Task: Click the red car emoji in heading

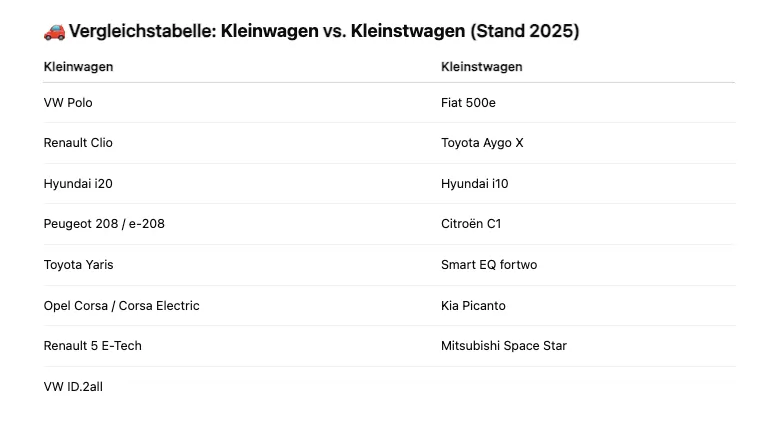Action: point(54,31)
